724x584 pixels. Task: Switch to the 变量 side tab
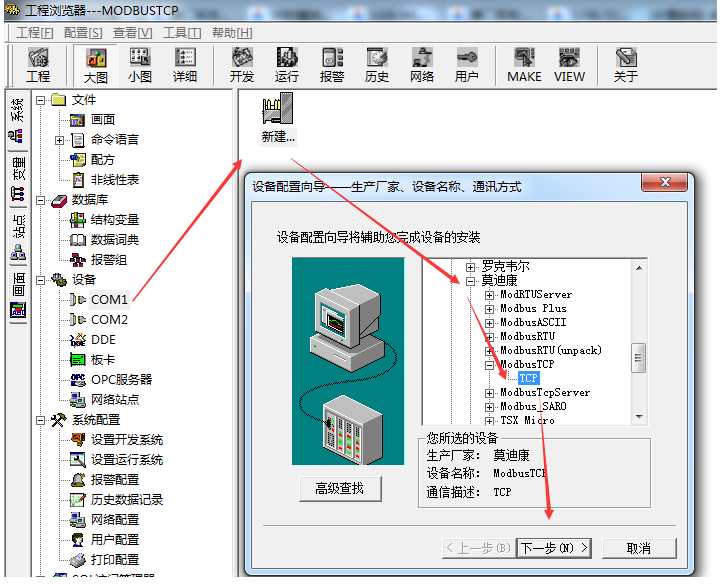[18, 179]
